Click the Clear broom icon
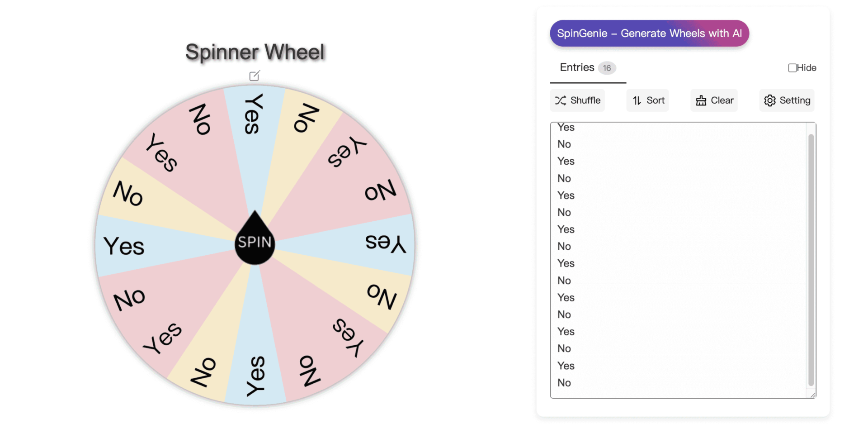The width and height of the screenshot is (868, 424). pyautogui.click(x=701, y=100)
